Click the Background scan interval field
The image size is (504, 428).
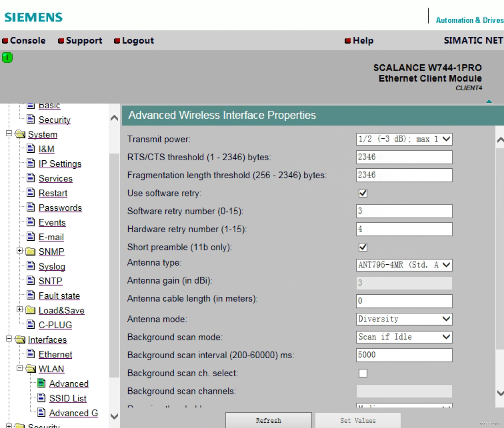(x=404, y=355)
